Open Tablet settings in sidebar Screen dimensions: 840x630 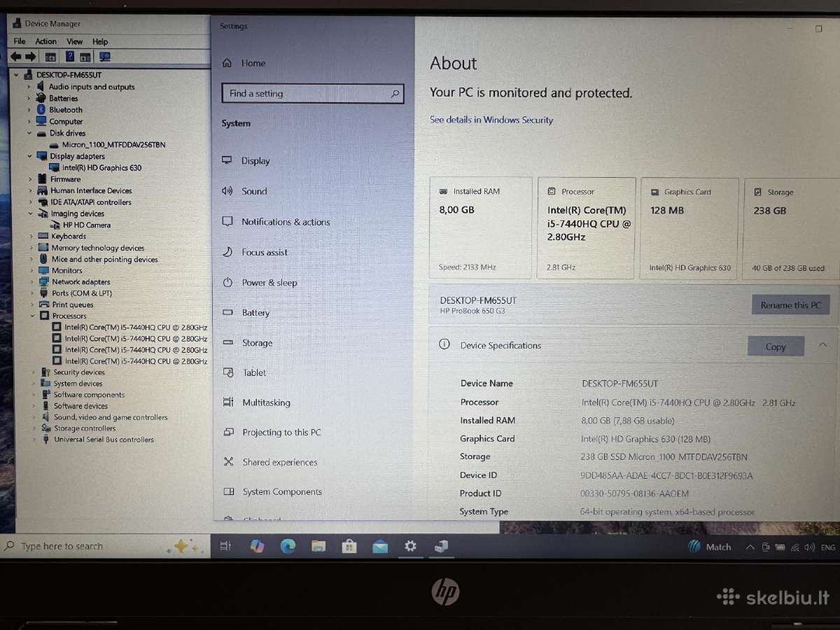254,372
